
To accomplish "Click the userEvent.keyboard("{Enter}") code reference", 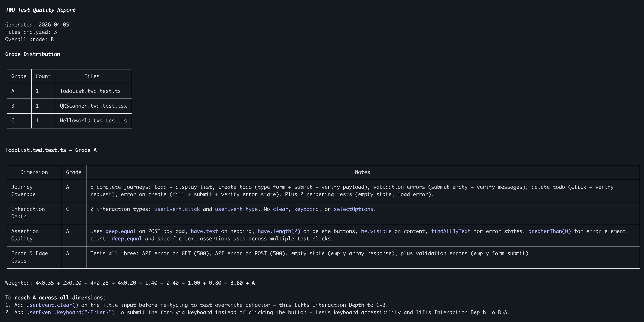I will tap(70, 312).
